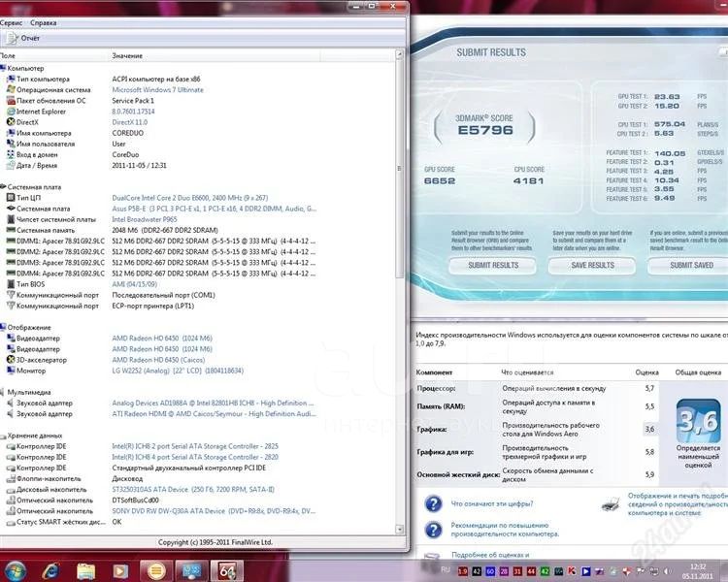The height and width of the screenshot is (582, 728).
Task: Select the Компьютер section icon
Action: tap(3, 68)
